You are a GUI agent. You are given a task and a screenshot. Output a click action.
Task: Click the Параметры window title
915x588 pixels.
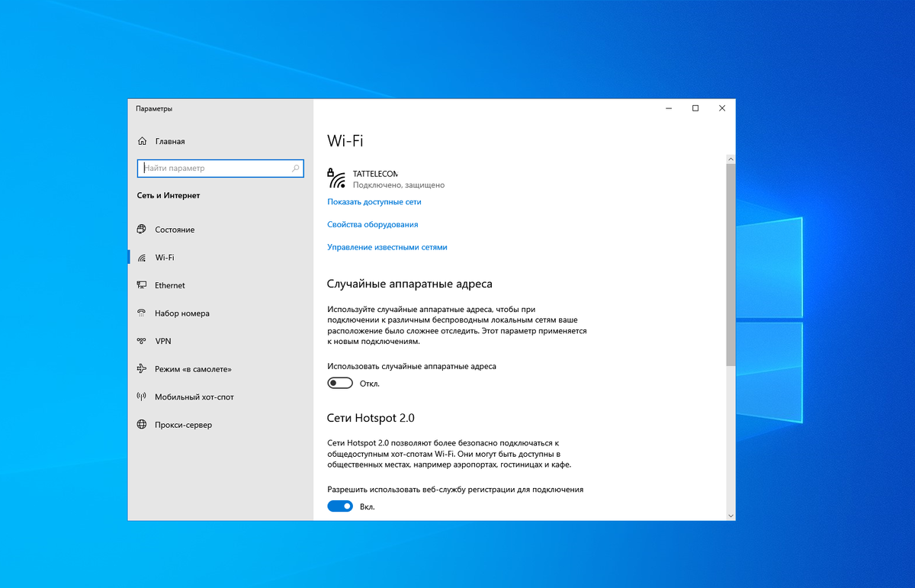pos(154,108)
